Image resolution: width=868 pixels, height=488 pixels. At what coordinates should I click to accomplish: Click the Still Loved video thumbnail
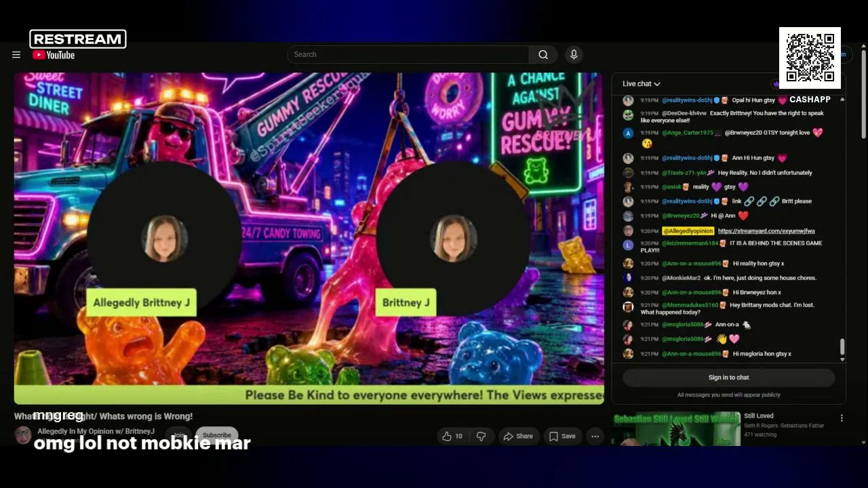pyautogui.click(x=677, y=430)
